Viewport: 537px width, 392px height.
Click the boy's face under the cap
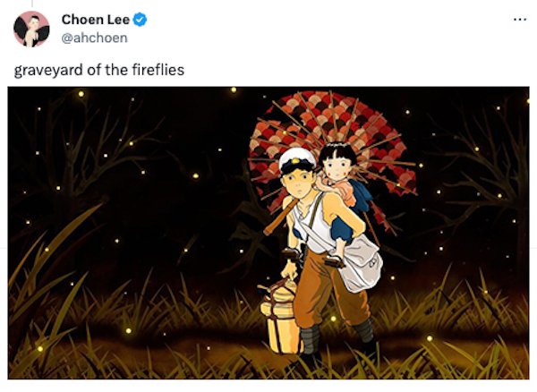coord(299,186)
